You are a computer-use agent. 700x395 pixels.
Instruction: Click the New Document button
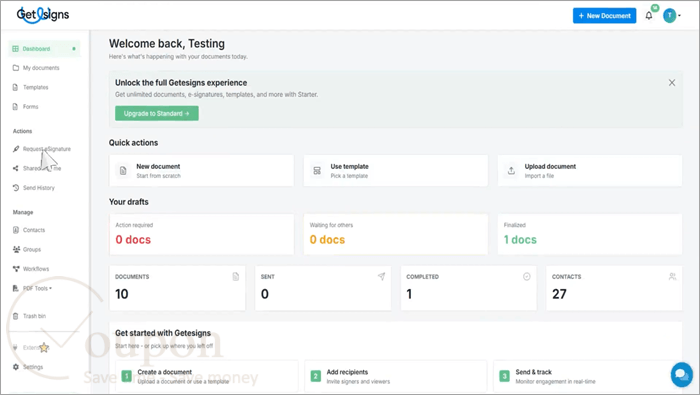tap(604, 16)
